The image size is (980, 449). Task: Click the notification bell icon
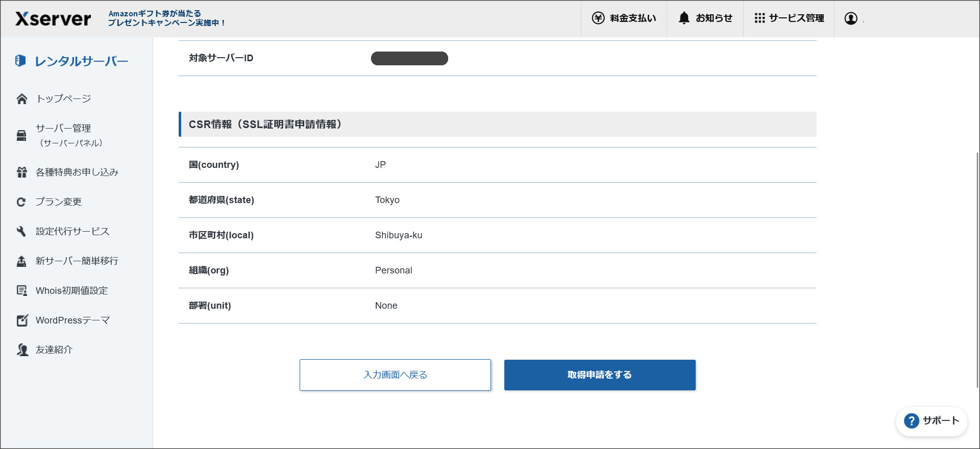point(684,18)
